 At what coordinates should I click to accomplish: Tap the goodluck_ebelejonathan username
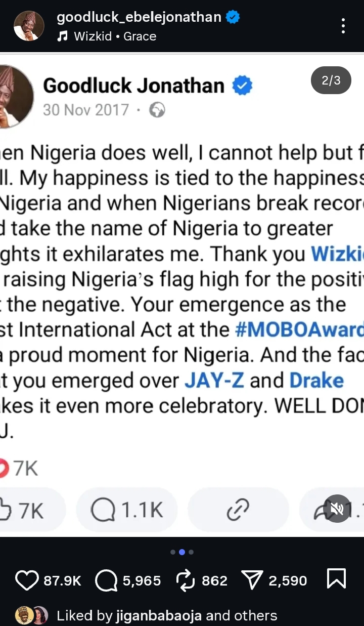139,17
